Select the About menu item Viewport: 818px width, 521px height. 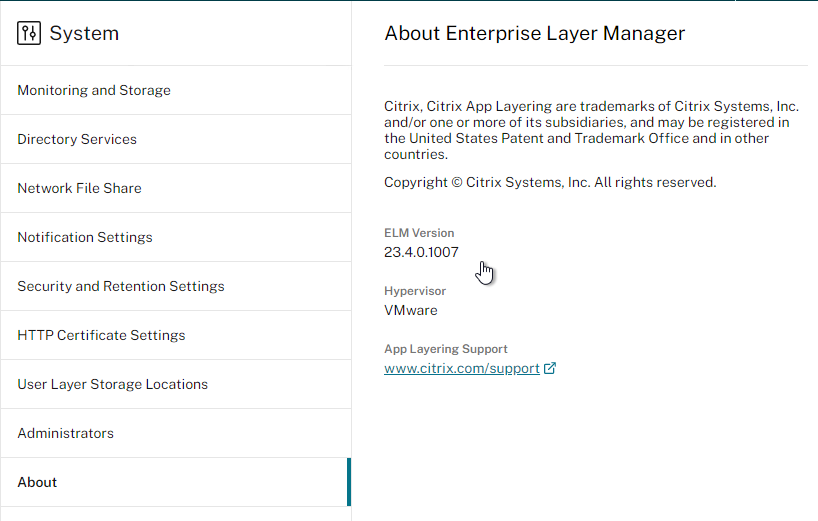point(176,482)
